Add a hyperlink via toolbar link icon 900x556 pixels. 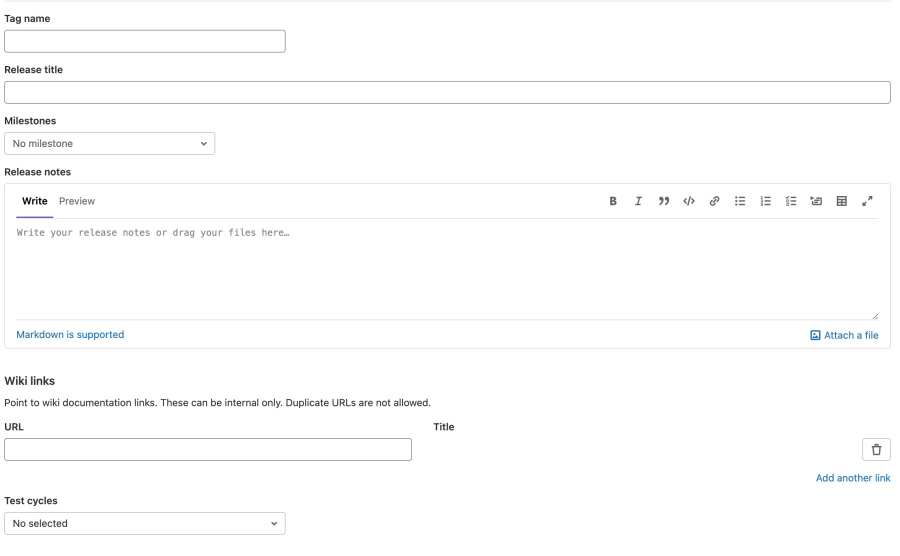(714, 201)
